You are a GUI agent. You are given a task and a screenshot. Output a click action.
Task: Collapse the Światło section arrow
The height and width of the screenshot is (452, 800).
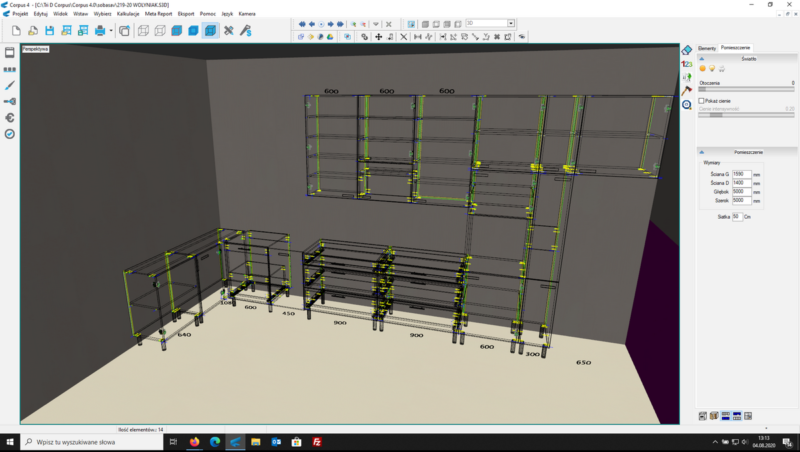click(701, 60)
